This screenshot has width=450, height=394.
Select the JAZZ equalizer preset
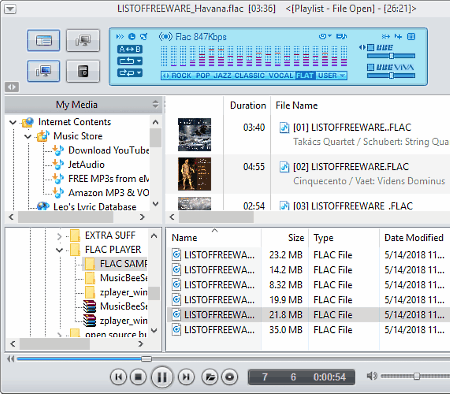tap(222, 76)
